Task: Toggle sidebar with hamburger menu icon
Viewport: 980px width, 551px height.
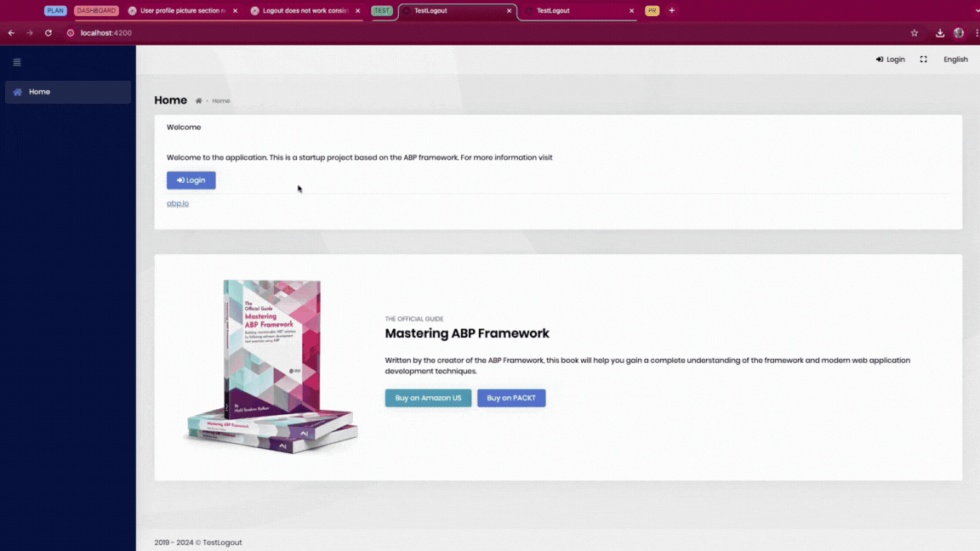Action: 17,62
